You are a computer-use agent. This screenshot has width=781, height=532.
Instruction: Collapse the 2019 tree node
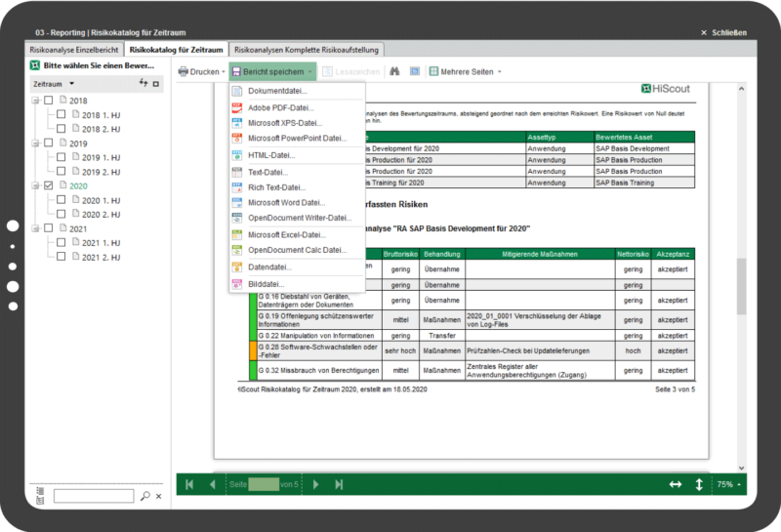pos(35,143)
